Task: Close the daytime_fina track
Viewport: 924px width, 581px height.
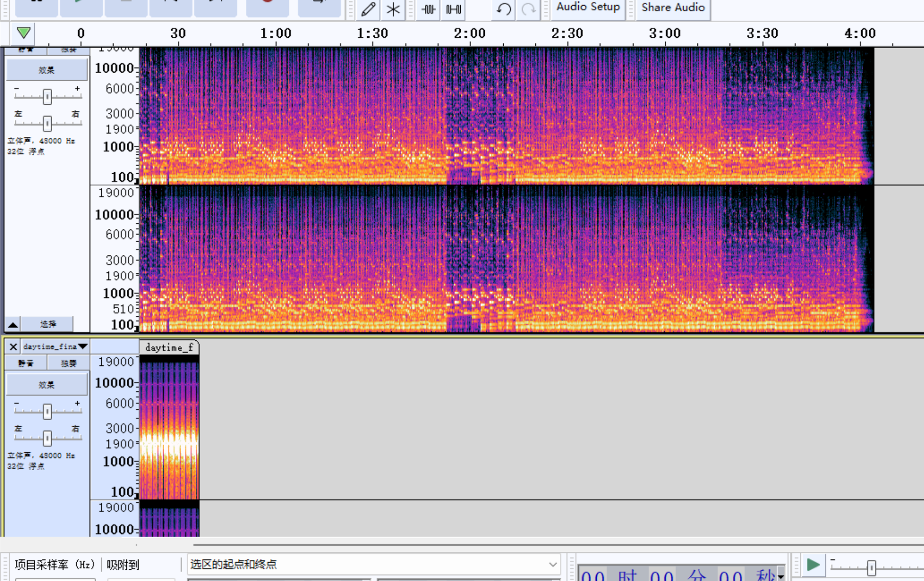Action: (13, 346)
